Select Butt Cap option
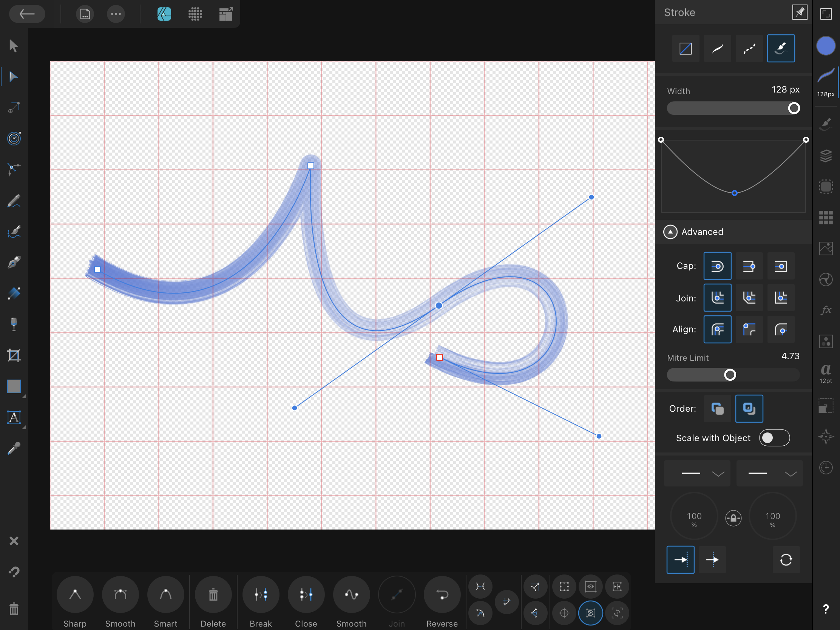This screenshot has height=630, width=840. (749, 266)
